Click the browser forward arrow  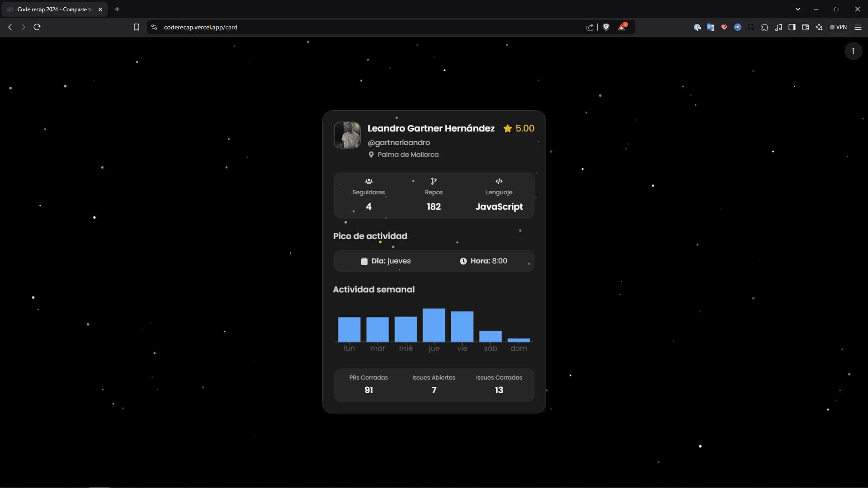24,27
